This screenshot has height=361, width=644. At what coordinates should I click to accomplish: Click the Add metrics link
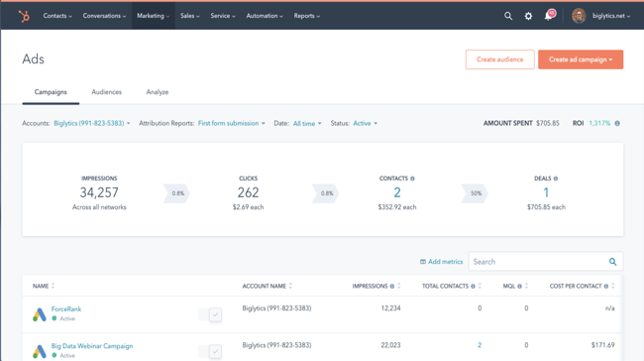[x=441, y=262]
